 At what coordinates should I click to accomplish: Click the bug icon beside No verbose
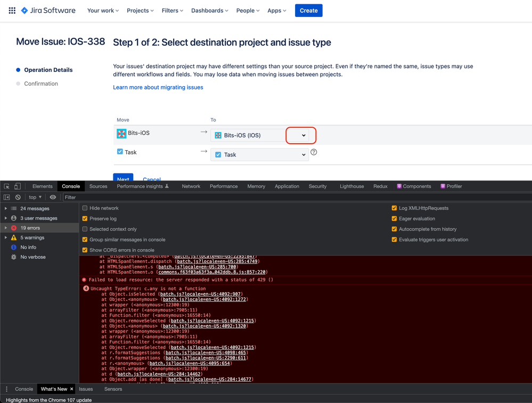13,257
